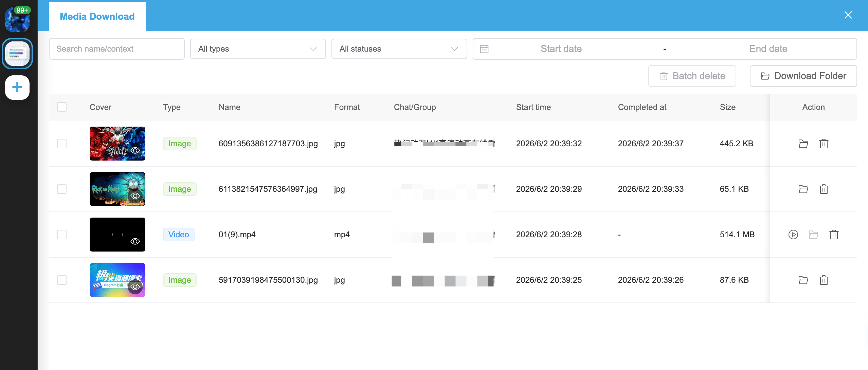Click the Chat/Group column header

[x=415, y=107]
